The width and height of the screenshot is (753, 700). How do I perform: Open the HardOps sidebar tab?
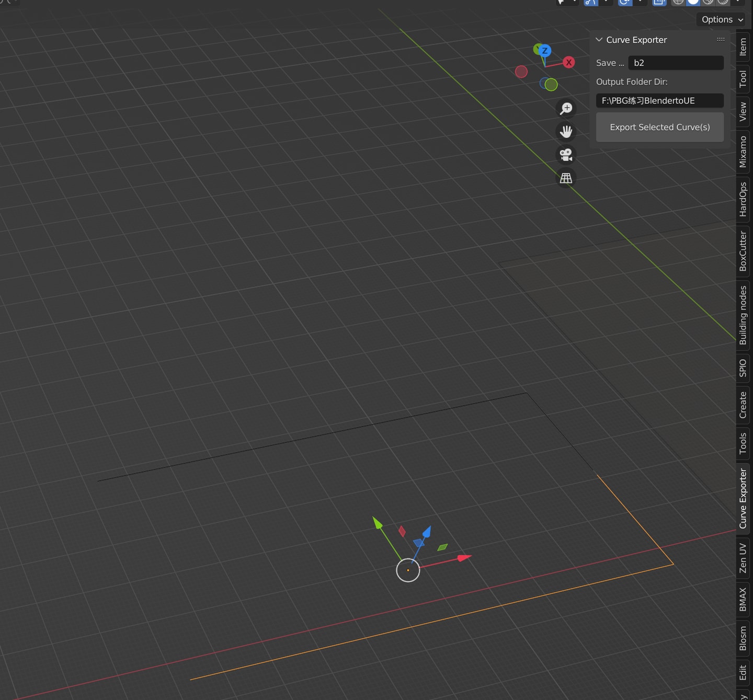tap(743, 199)
